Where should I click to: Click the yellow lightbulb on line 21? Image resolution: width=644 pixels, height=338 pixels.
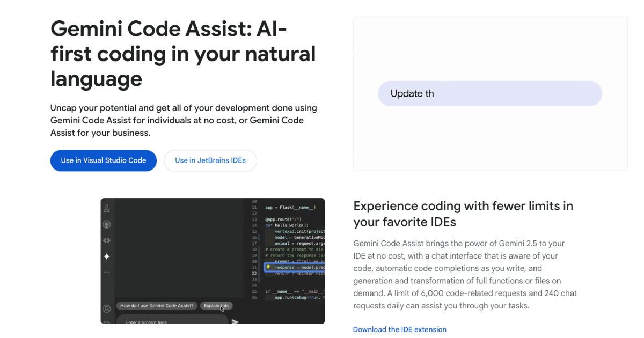(268, 267)
